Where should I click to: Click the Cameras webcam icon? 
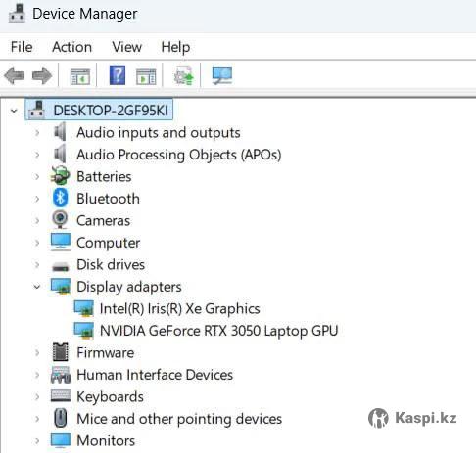pyautogui.click(x=60, y=220)
